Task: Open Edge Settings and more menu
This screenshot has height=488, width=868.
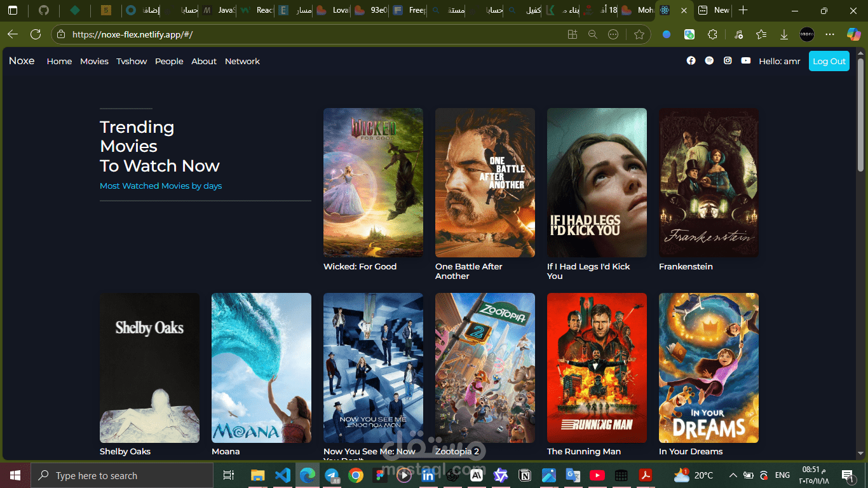Action: pyautogui.click(x=830, y=34)
